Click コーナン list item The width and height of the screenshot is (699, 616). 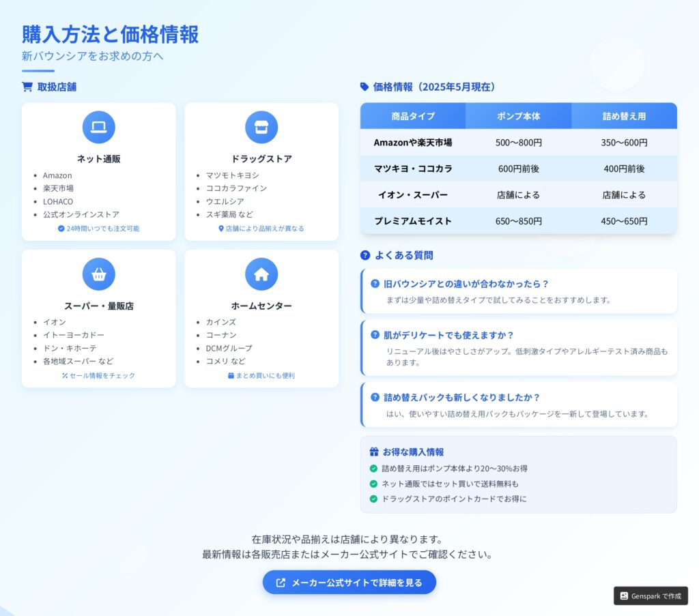220,335
